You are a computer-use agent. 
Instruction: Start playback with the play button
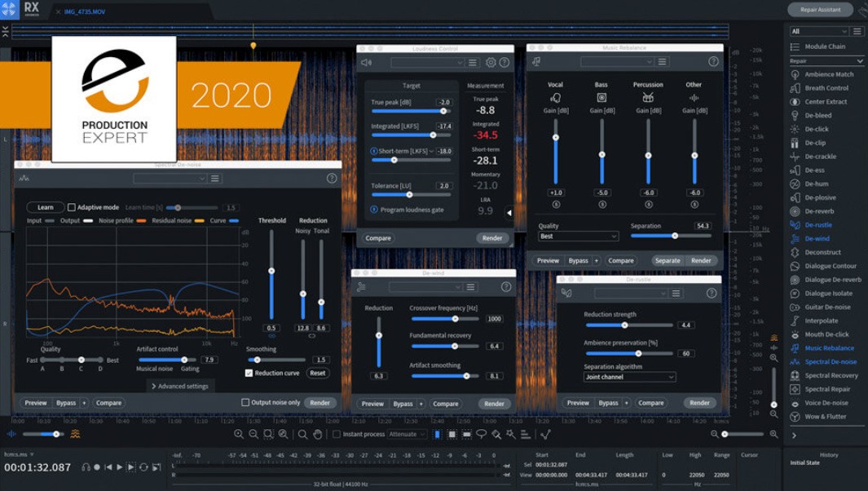(x=120, y=467)
